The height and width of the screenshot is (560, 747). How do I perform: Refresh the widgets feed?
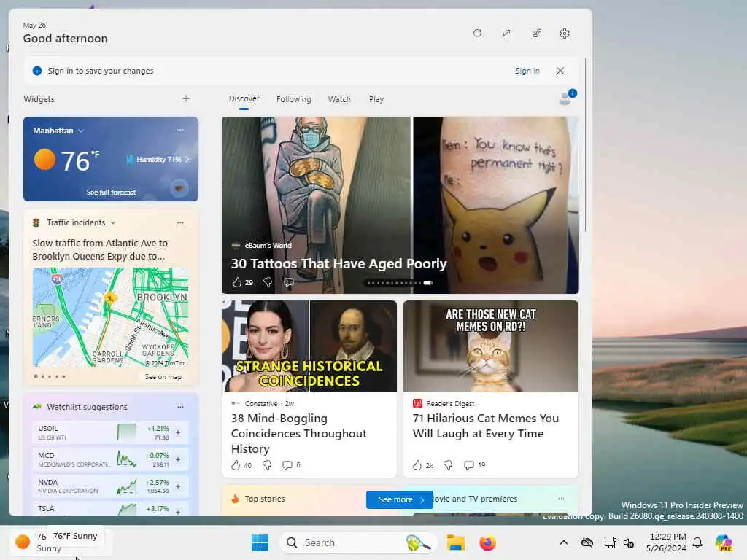[477, 34]
